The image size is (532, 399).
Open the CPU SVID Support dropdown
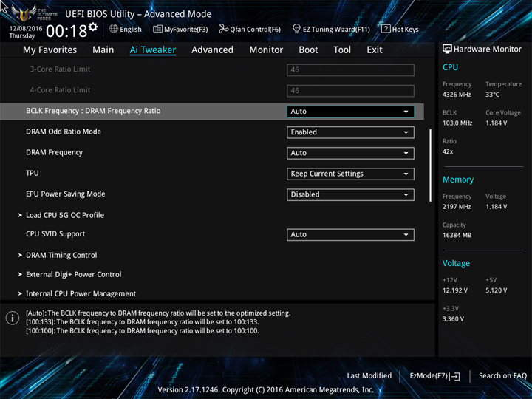[x=350, y=235]
